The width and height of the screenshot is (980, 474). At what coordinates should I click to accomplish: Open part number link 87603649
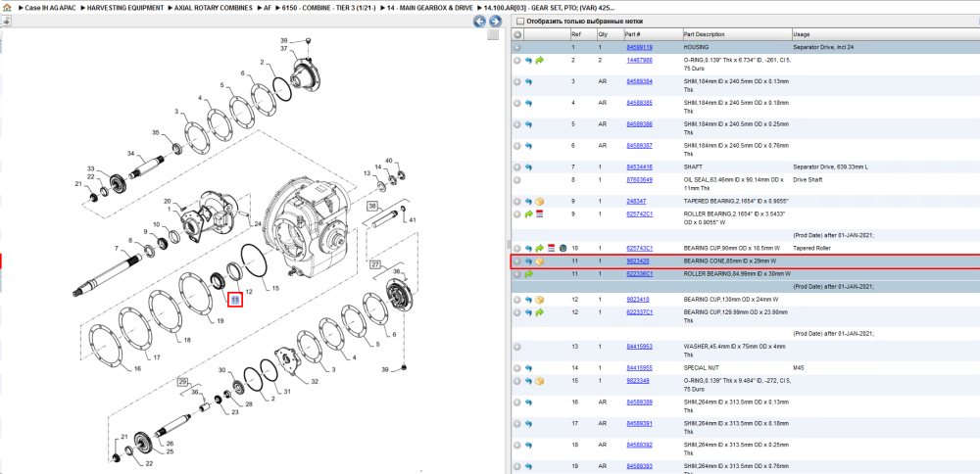[x=639, y=180]
